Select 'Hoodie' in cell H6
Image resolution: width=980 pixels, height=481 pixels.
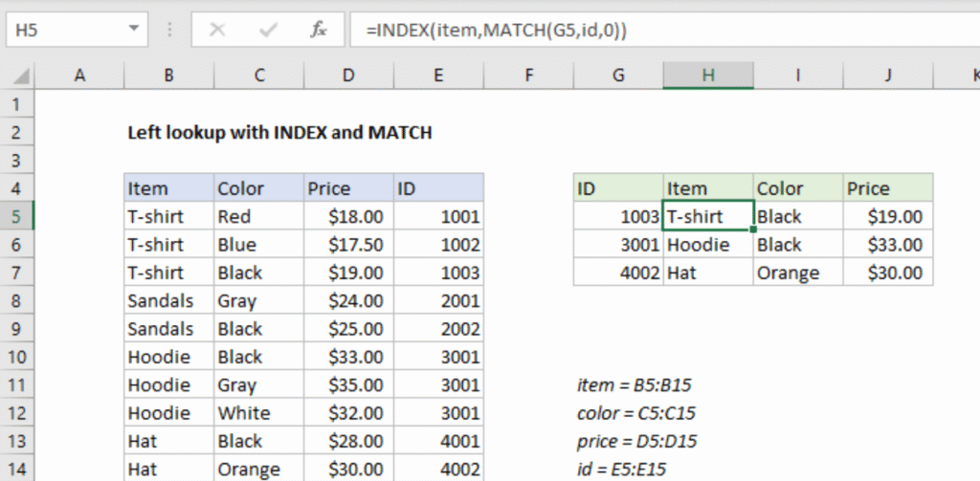(708, 244)
